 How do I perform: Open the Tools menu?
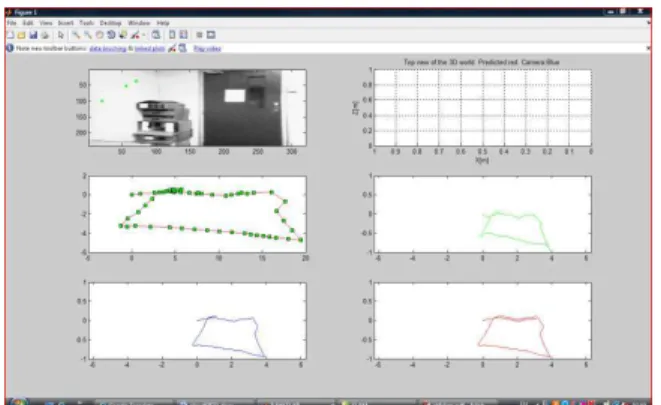(x=86, y=23)
